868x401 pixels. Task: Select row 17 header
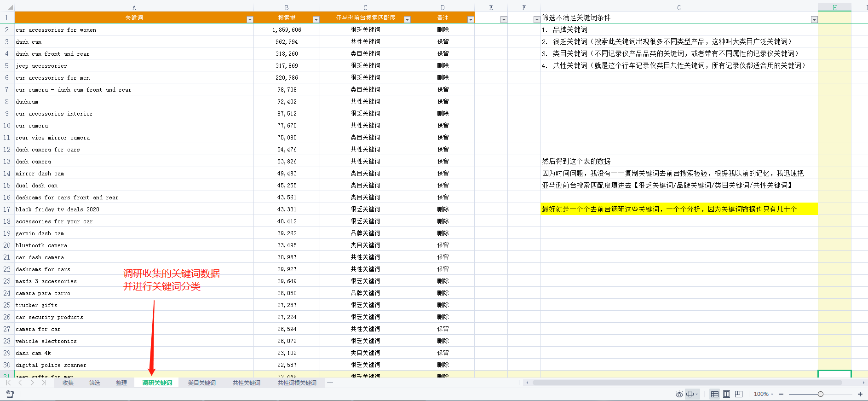(x=7, y=209)
